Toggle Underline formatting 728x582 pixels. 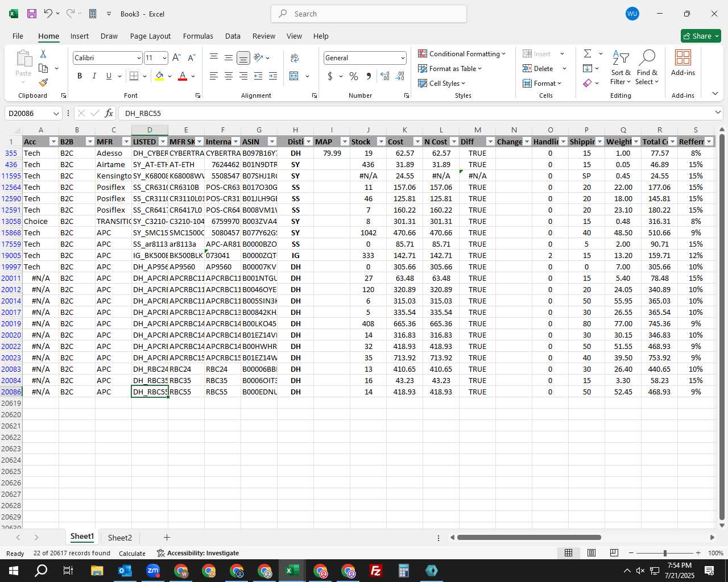(109, 76)
